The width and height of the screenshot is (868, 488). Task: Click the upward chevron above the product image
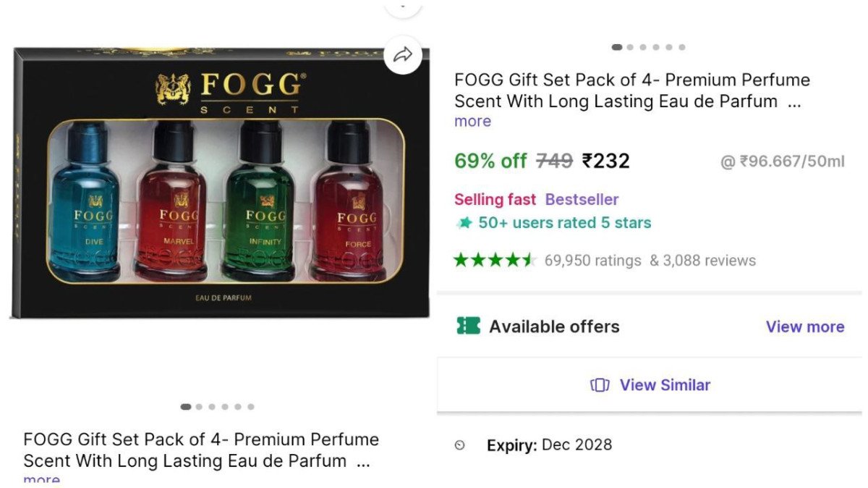point(403,6)
